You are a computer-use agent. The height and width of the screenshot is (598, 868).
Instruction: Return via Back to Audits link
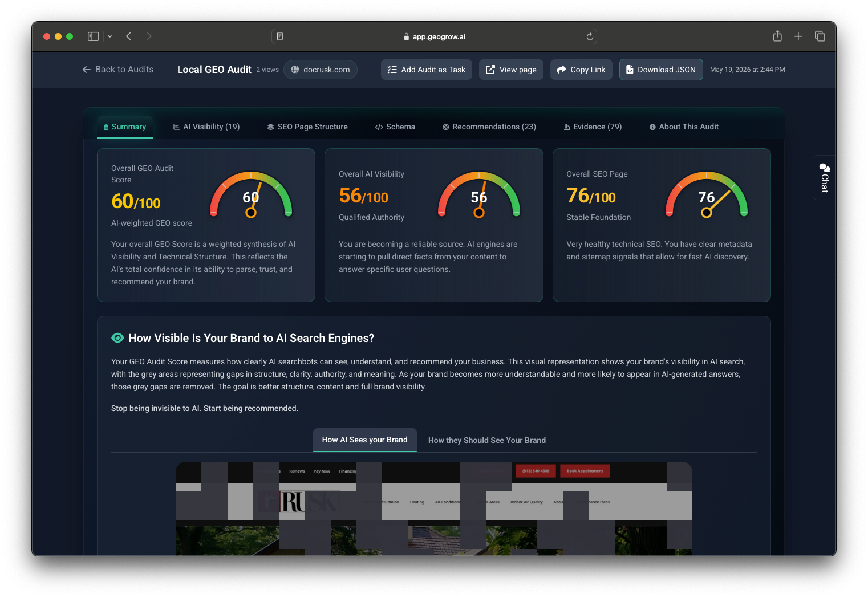(x=118, y=70)
